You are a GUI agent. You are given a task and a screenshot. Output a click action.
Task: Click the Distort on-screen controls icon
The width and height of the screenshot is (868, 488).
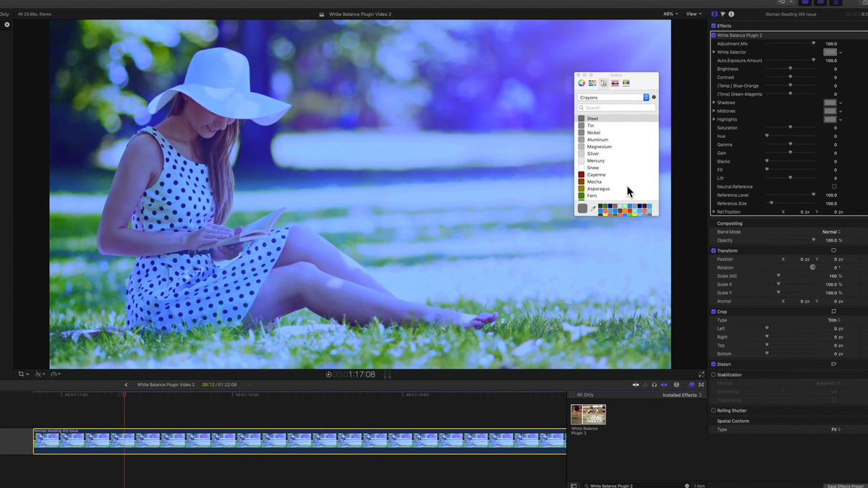(834, 364)
